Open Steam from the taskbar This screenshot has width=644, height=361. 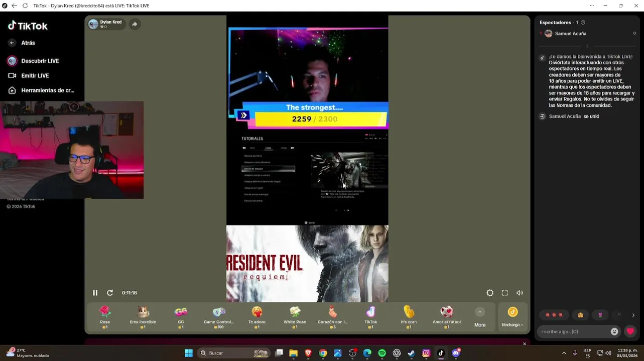click(x=411, y=353)
